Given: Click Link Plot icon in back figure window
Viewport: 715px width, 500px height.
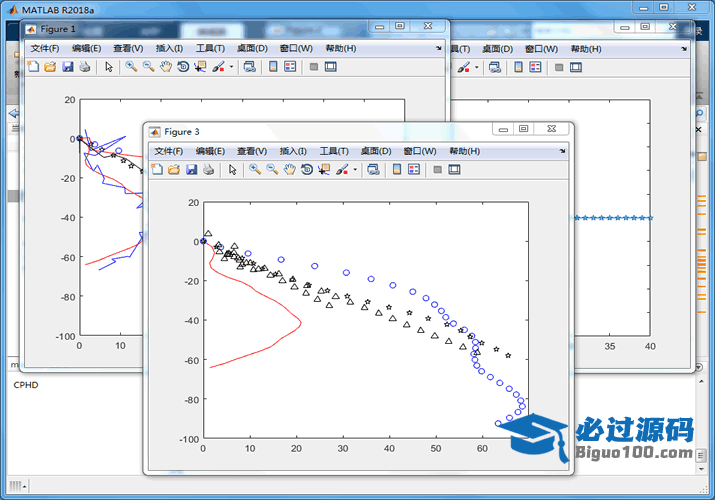Looking at the screenshot, I should 495,67.
